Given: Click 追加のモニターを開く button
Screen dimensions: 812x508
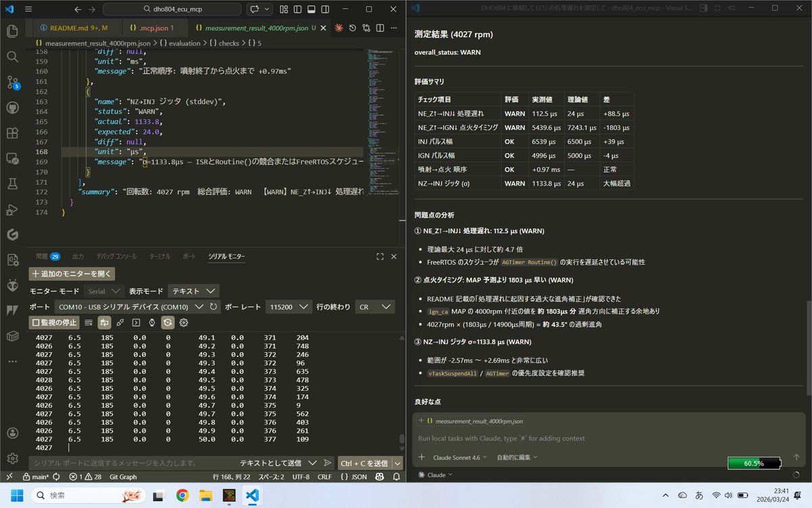Looking at the screenshot, I should [72, 274].
